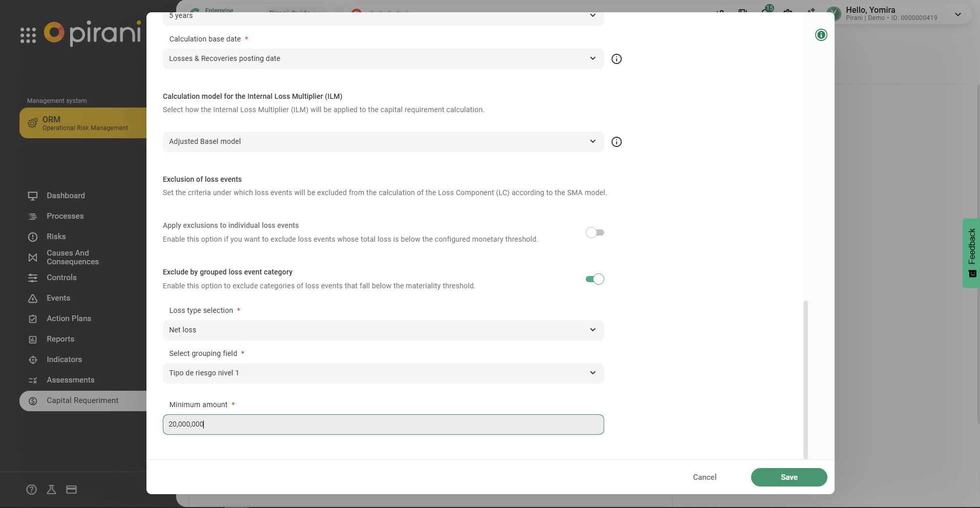The image size is (980, 508).
Task: Click the ORM gear icon in sidebar
Action: tap(33, 123)
